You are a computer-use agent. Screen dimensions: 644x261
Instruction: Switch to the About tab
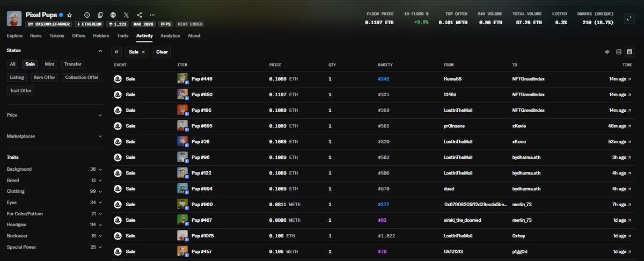point(194,35)
